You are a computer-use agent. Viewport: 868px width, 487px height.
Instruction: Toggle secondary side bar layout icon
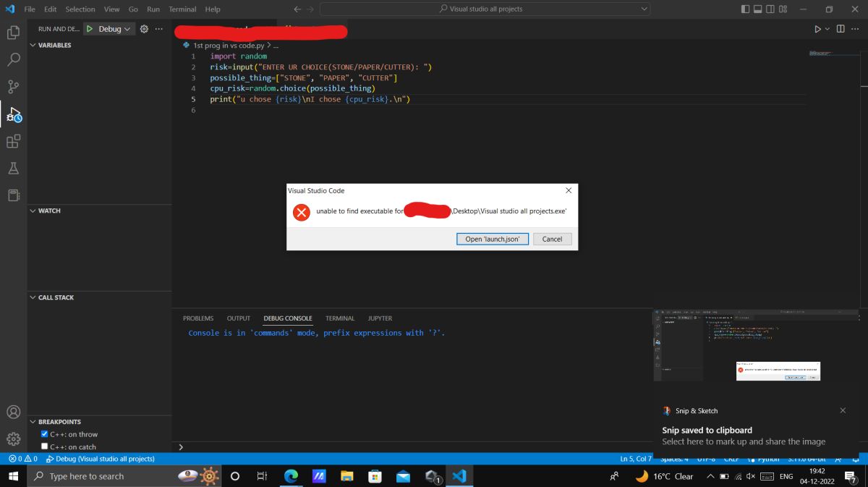tap(770, 9)
